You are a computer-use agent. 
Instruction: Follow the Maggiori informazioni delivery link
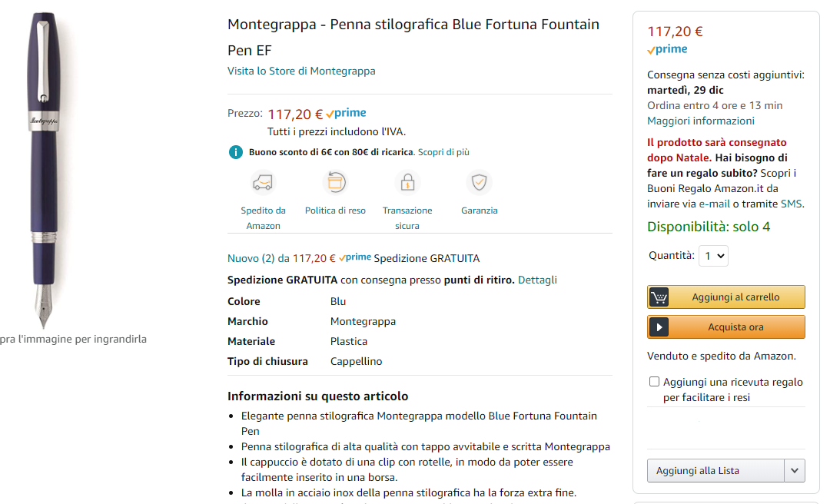pyautogui.click(x=700, y=121)
